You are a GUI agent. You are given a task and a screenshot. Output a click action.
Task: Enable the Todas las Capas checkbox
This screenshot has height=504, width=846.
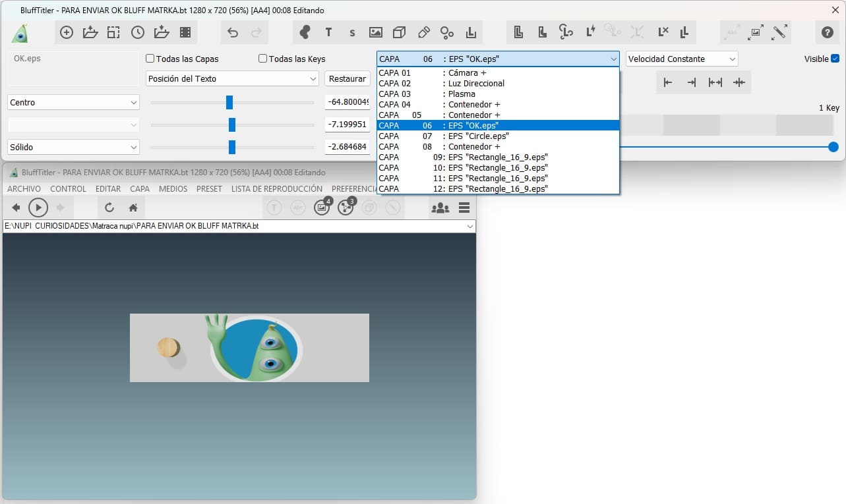pos(150,59)
